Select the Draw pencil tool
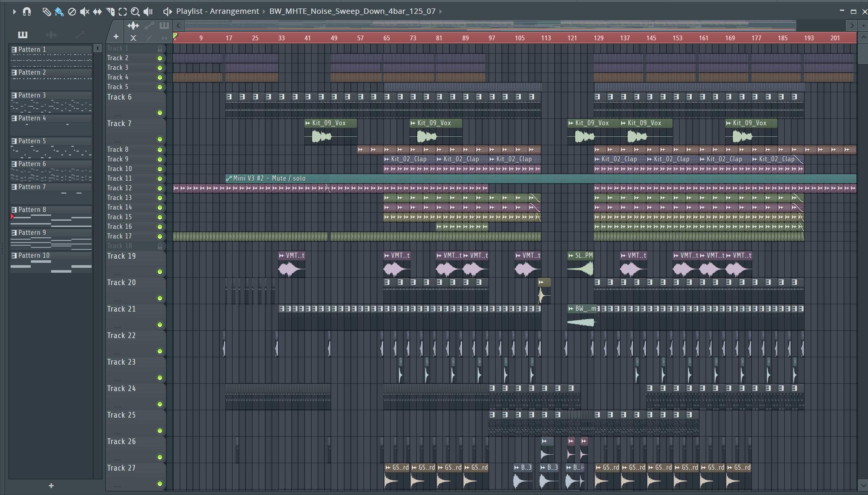The height and width of the screenshot is (495, 868). (46, 11)
